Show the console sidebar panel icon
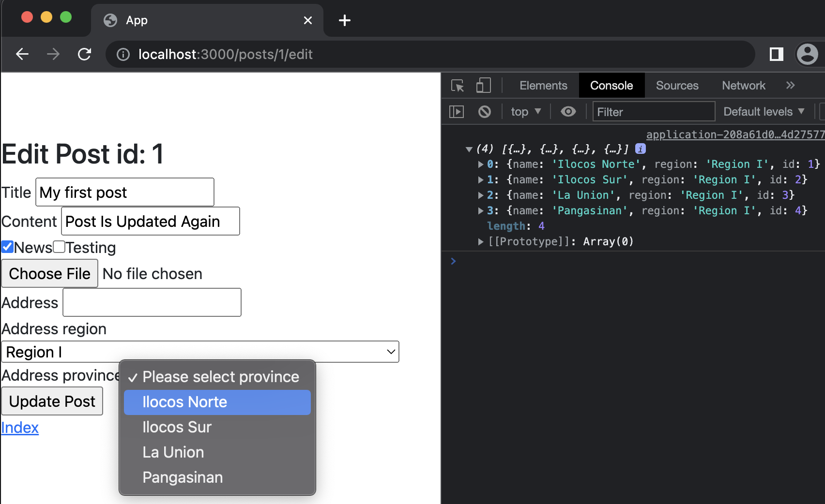This screenshot has width=825, height=504. point(457,112)
